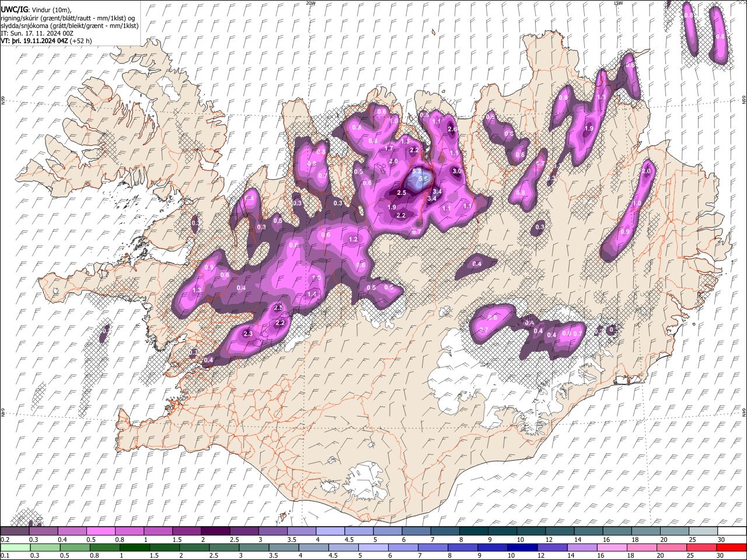The width and height of the screenshot is (747, 560).
Task: Click the 15W longitude label
Action: [619, 3]
